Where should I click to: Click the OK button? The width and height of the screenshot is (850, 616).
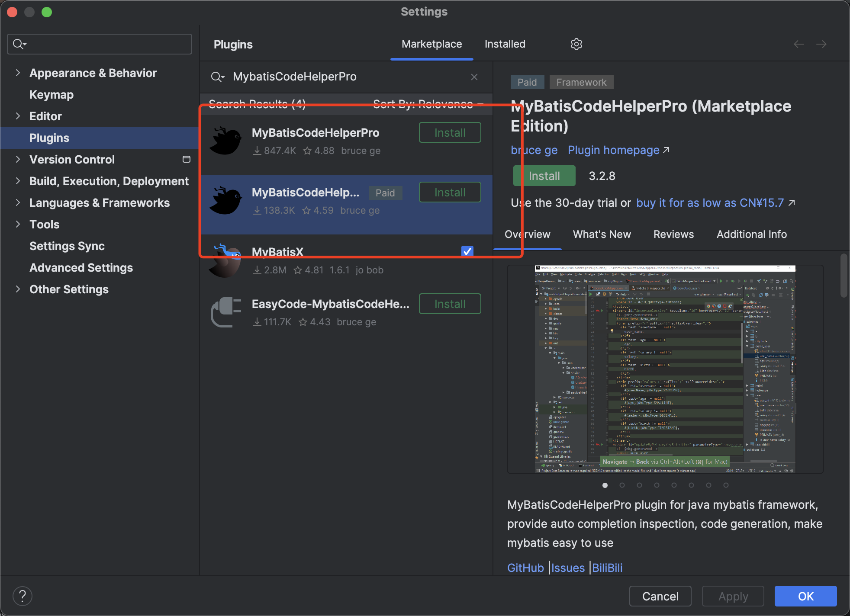[805, 596]
